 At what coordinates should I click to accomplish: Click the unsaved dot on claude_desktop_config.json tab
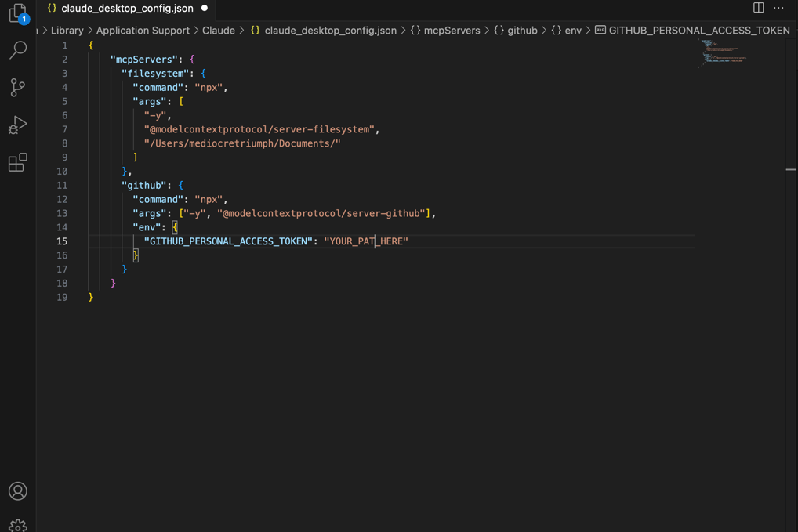(205, 8)
